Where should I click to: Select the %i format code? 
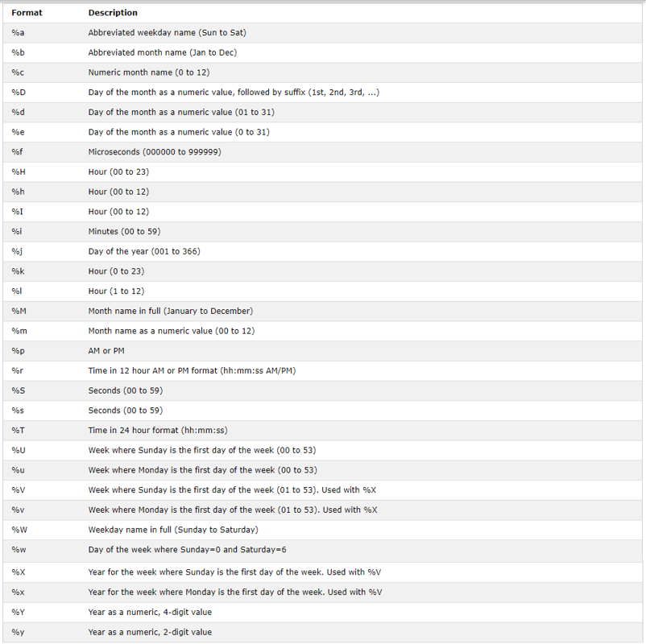click(x=17, y=232)
